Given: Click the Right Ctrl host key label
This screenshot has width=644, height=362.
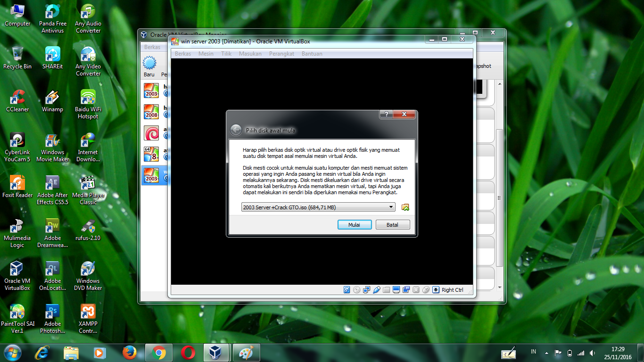Looking at the screenshot, I should (453, 290).
